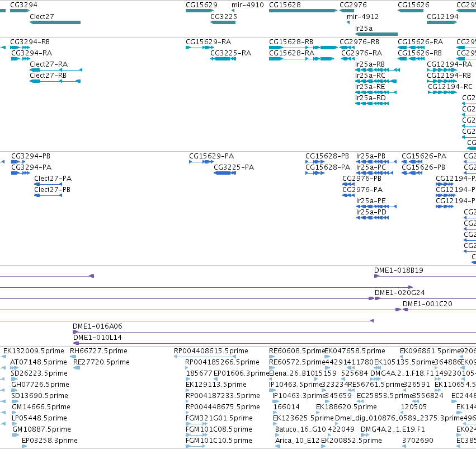Click the CG12194-RB transcript label
476x449 pixels.
(449, 76)
